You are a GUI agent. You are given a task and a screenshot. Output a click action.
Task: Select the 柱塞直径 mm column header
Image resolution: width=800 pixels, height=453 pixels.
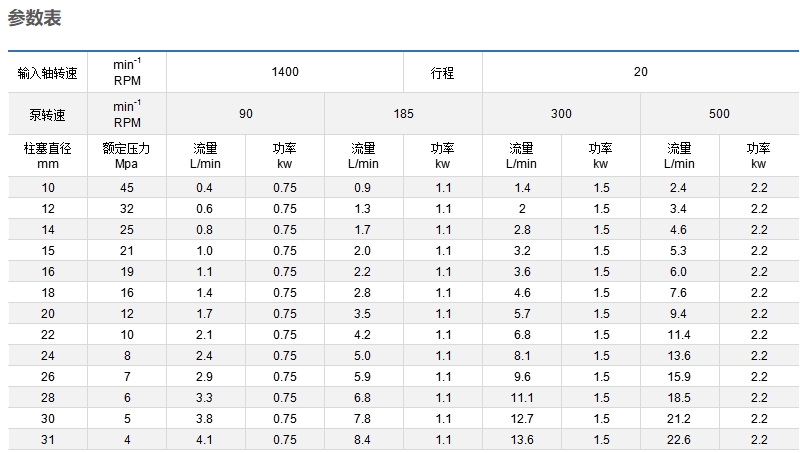(x=47, y=156)
